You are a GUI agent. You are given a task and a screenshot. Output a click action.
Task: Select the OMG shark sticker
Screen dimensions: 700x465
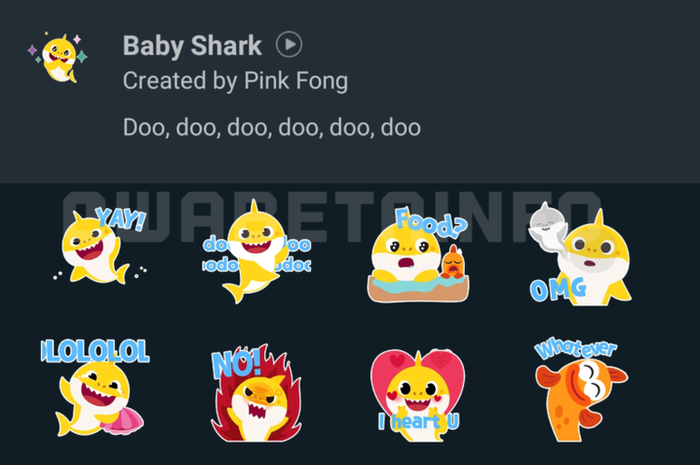[x=580, y=253]
